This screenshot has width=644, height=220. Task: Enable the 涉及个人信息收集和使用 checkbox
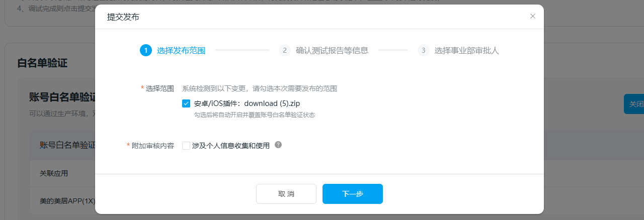tap(186, 146)
